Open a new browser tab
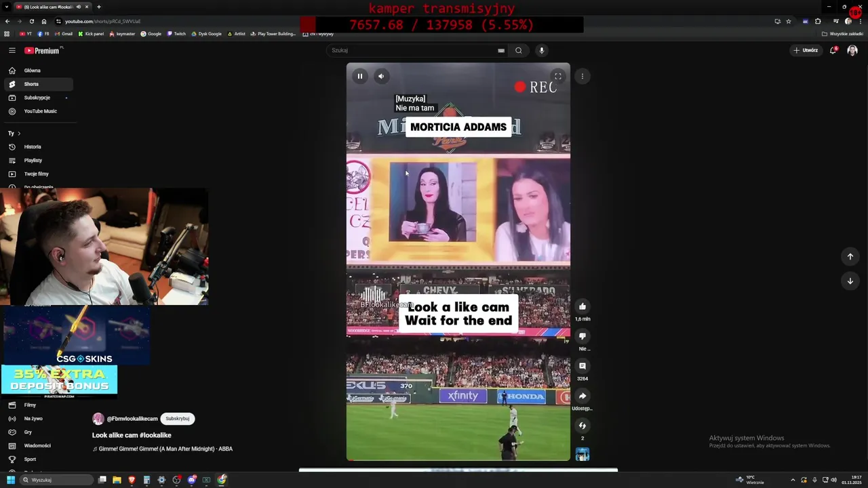 pos(99,7)
